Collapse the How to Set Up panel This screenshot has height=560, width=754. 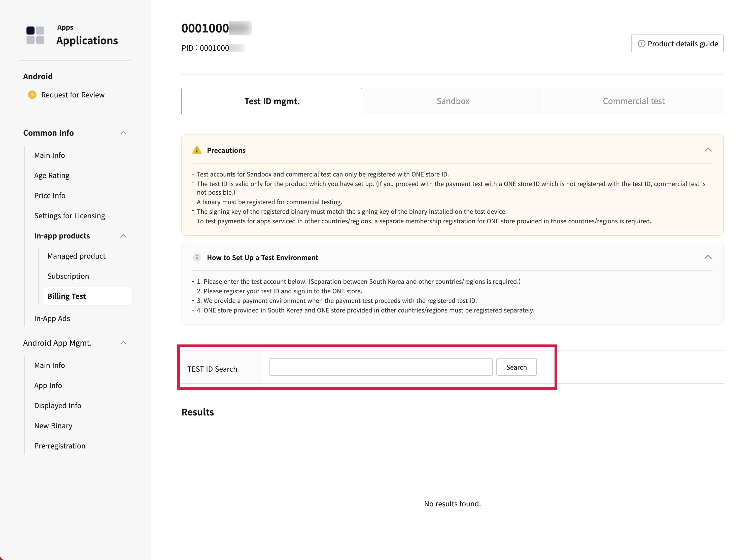708,257
